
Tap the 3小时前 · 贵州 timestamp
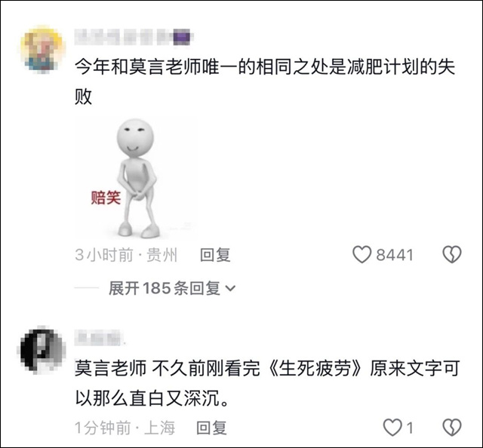(126, 255)
